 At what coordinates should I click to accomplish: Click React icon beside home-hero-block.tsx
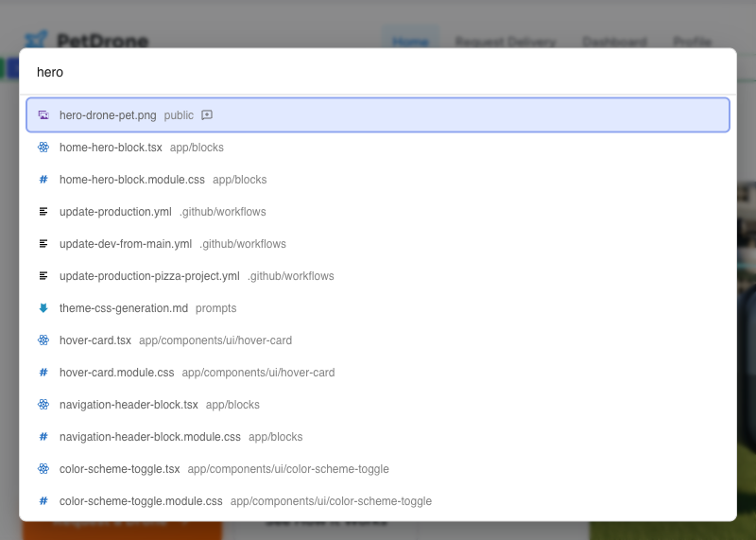click(43, 148)
